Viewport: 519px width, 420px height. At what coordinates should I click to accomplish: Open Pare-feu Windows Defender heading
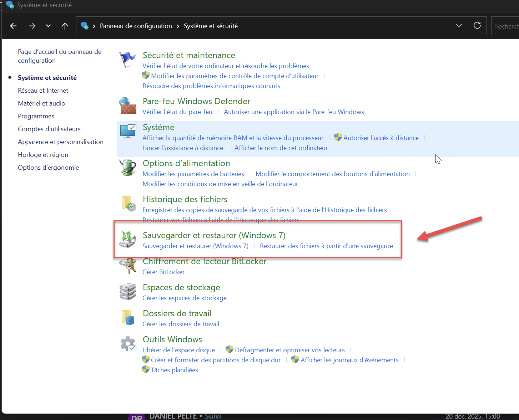pyautogui.click(x=196, y=101)
